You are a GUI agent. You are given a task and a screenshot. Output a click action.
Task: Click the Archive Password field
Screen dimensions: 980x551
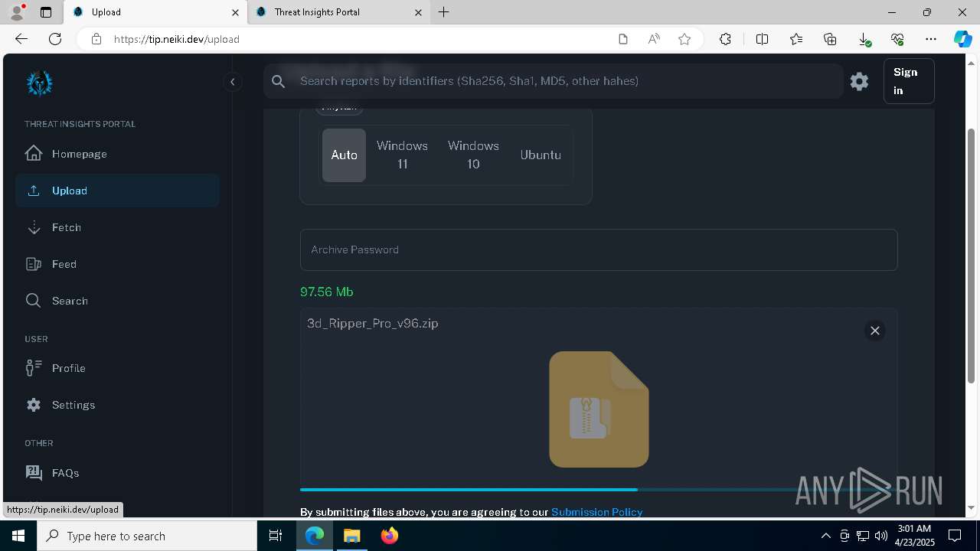[x=599, y=249]
